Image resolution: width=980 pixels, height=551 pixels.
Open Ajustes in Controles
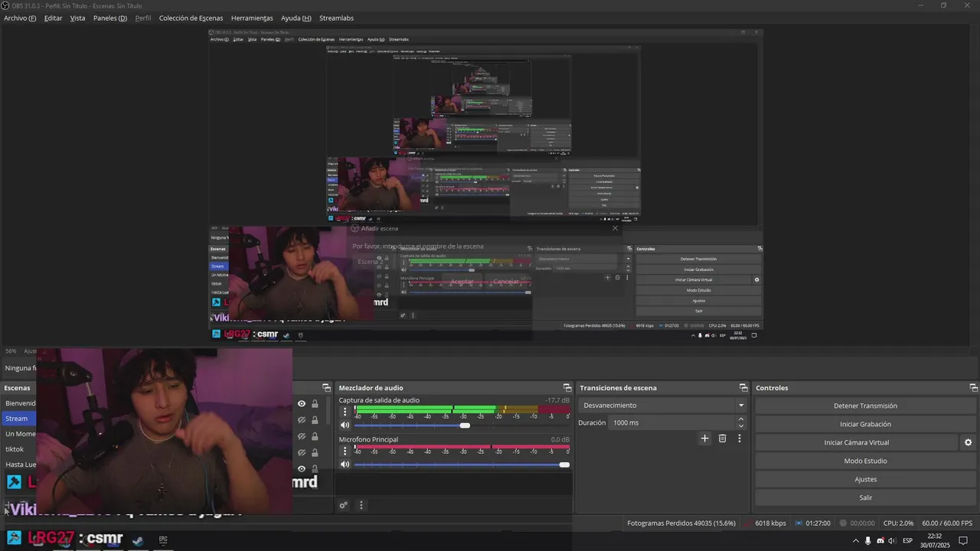tap(865, 479)
